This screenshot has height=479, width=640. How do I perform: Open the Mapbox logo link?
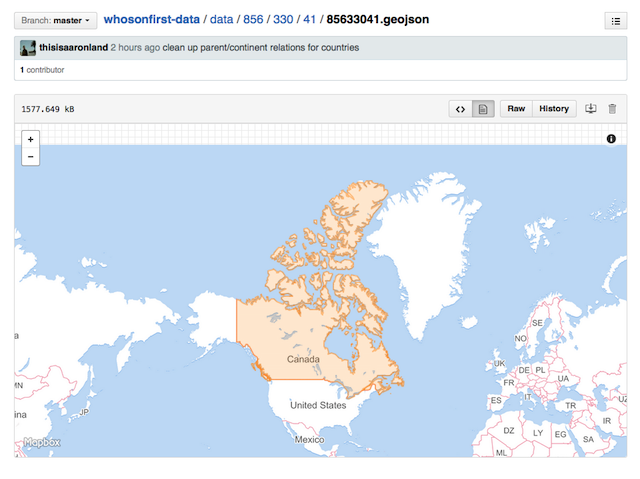(42, 442)
